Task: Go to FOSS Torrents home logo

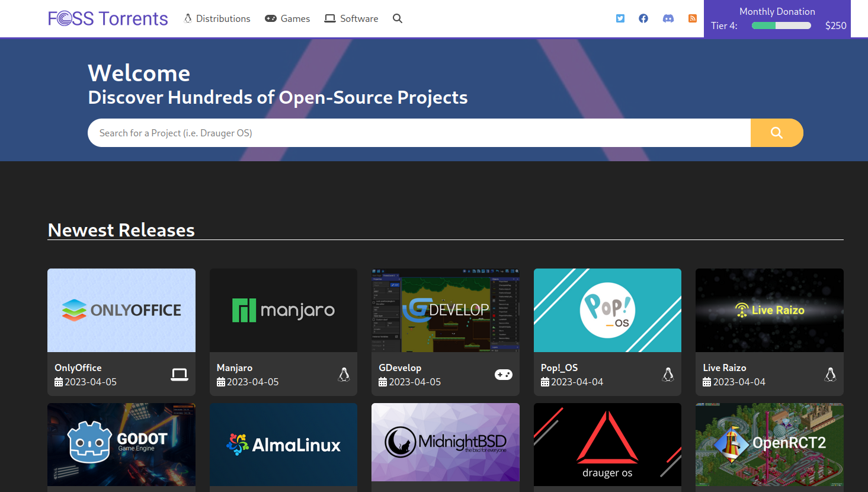Action: 108,18
